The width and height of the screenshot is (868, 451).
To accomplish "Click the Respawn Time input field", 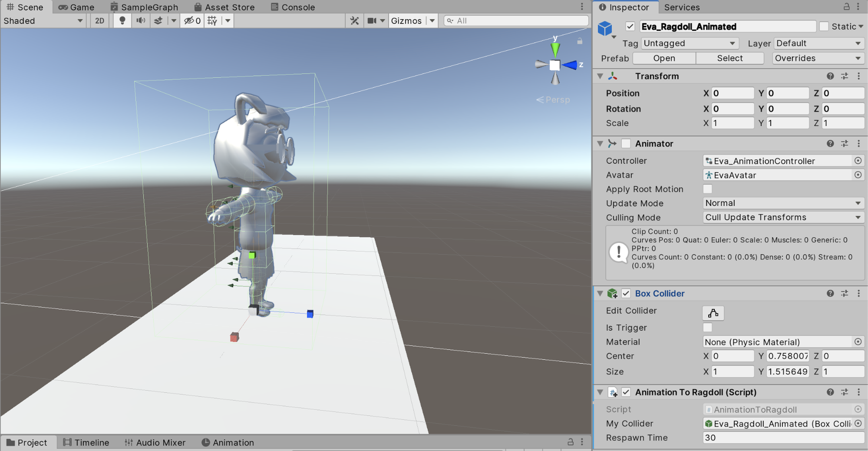I will [x=783, y=438].
